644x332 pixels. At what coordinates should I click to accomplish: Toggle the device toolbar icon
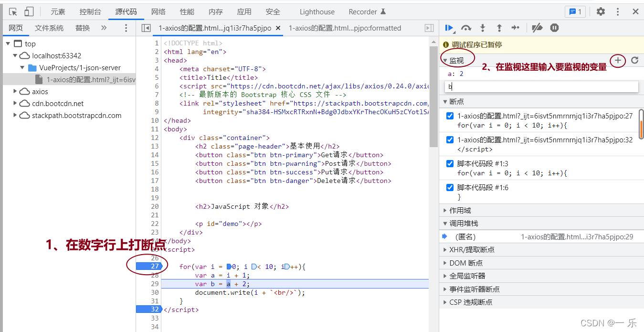point(29,12)
